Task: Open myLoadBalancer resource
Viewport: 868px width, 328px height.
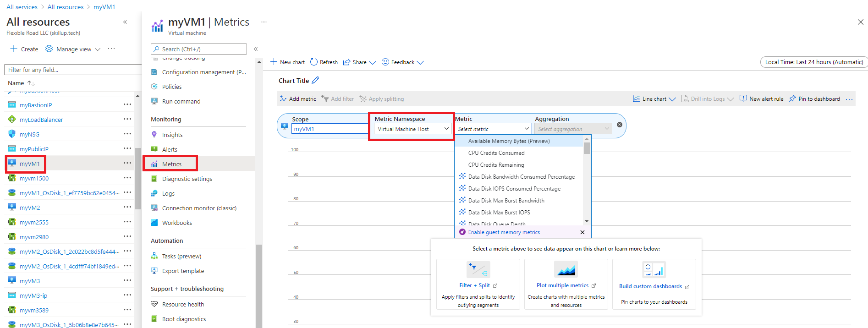Action: click(41, 120)
